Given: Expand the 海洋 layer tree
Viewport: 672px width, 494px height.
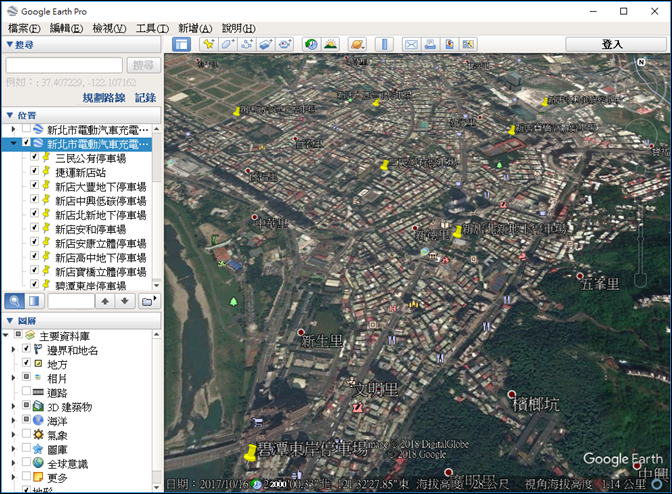Looking at the screenshot, I should [x=13, y=421].
